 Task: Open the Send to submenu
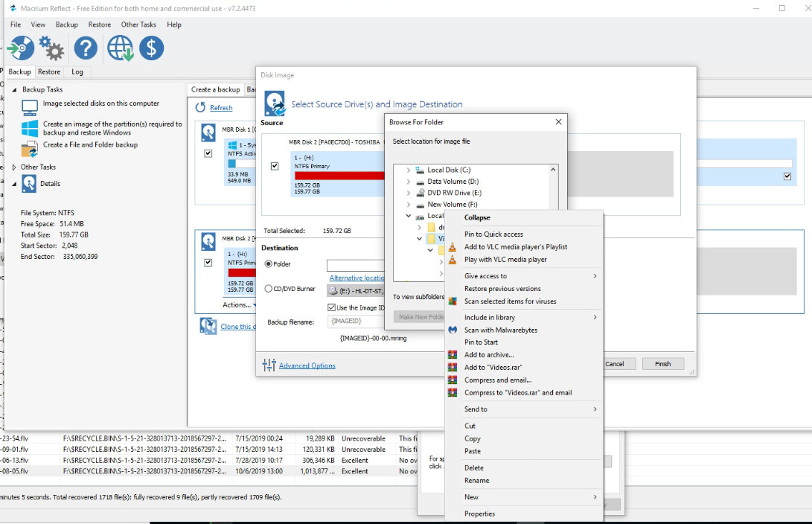(524, 409)
